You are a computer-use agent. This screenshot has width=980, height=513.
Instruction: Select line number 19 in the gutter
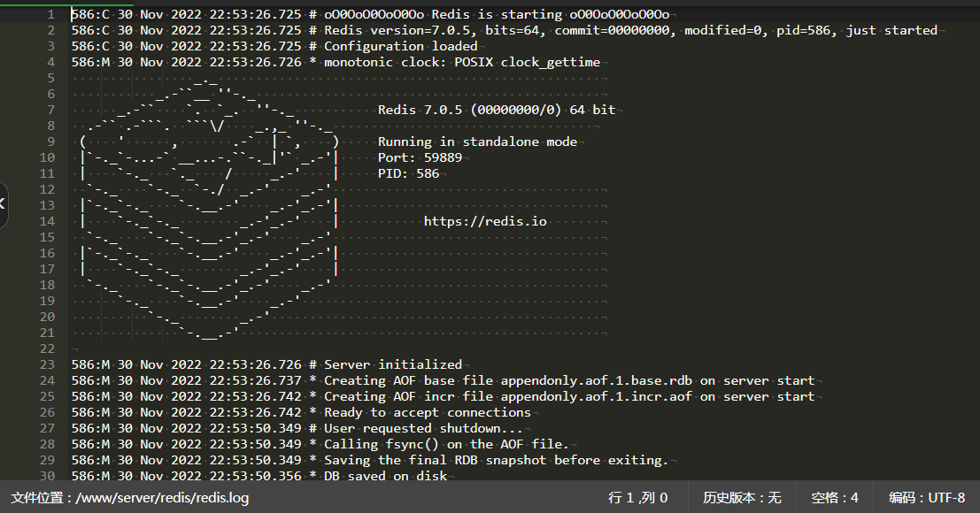coord(48,301)
